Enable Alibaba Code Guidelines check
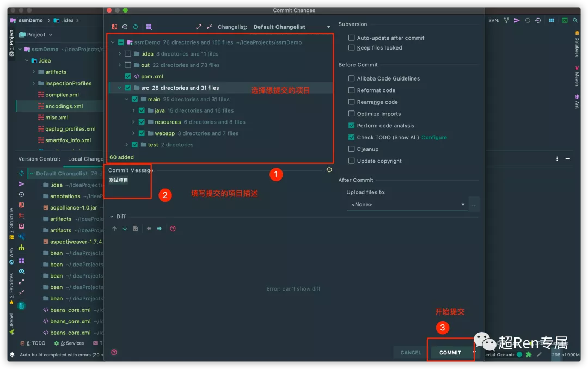Viewport: 588px width, 369px height. pos(351,78)
